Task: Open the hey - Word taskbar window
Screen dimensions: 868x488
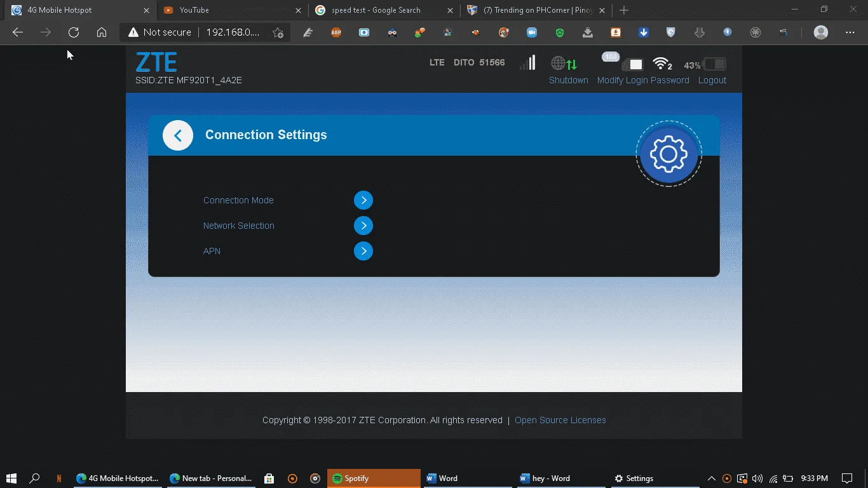Action: (560, 478)
